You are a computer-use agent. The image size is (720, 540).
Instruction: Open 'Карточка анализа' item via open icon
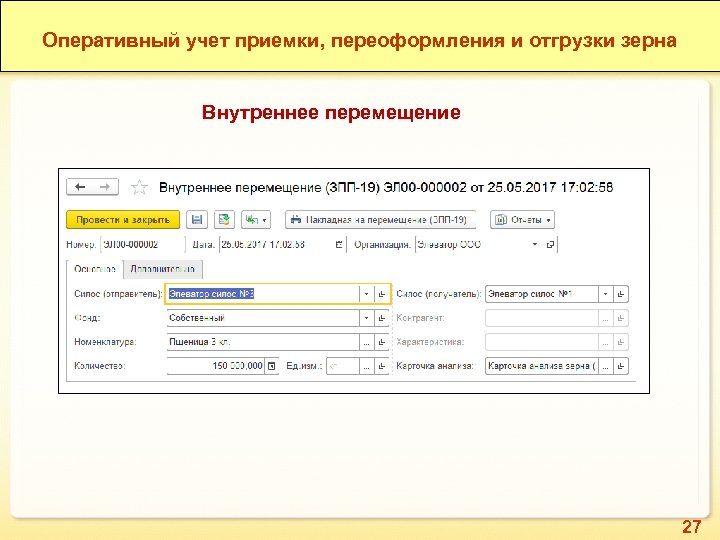pos(621,366)
